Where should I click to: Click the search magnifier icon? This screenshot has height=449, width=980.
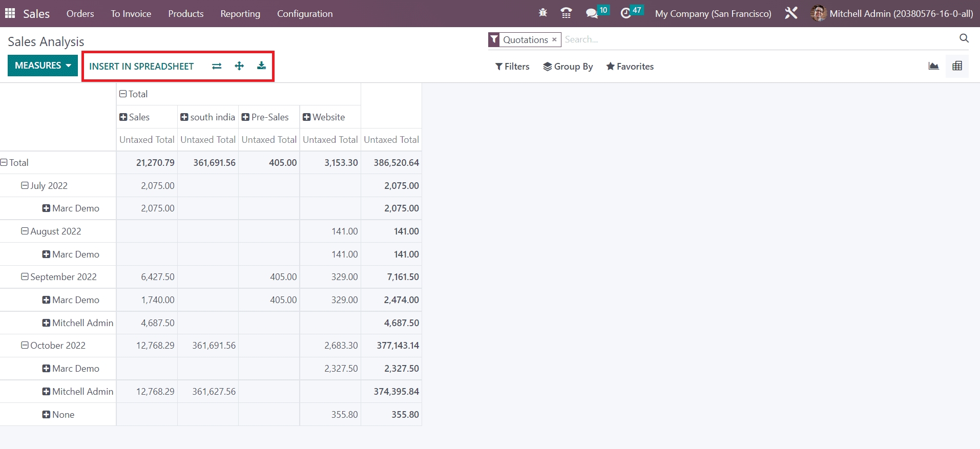964,38
